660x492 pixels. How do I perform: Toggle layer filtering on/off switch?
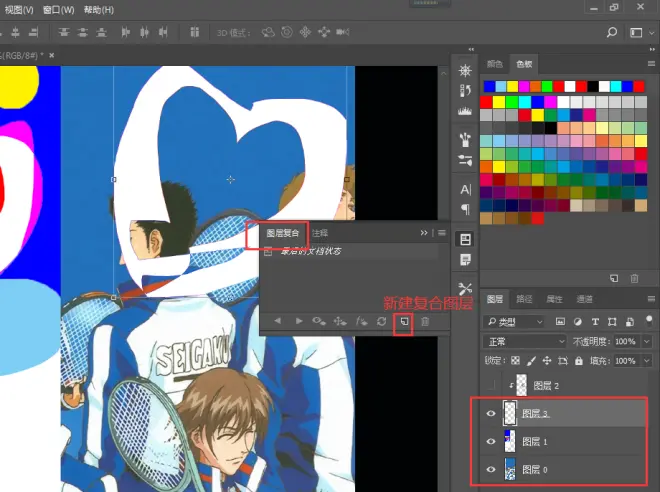[x=649, y=321]
